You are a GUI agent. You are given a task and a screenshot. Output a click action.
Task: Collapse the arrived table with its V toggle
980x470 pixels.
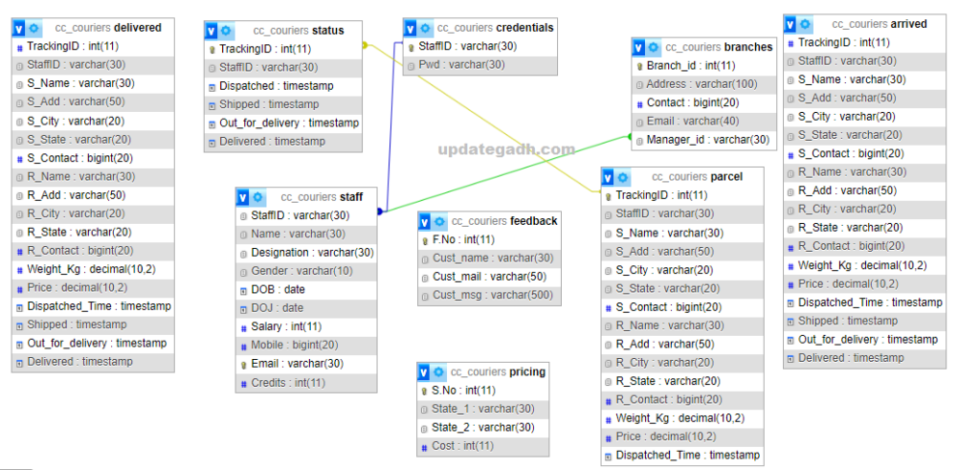(x=791, y=24)
